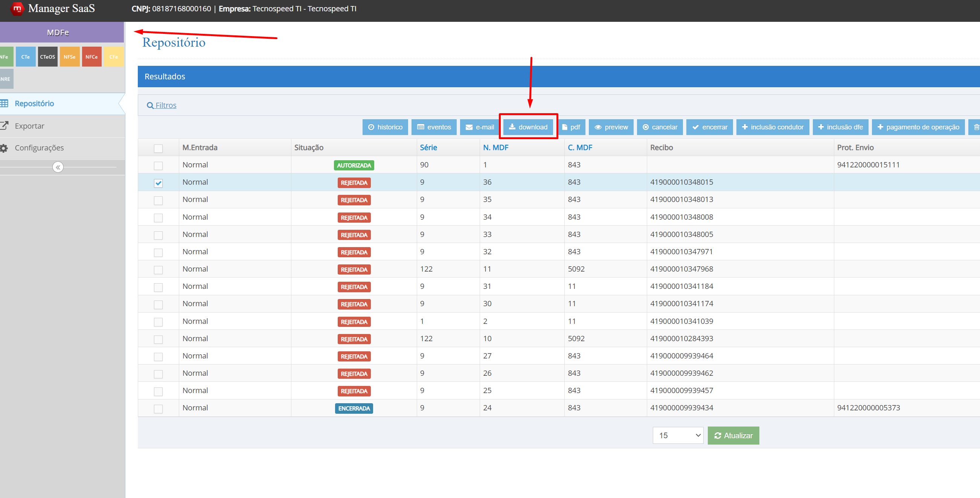Image resolution: width=980 pixels, height=498 pixels.
Task: Click the Manager SaaS logo icon
Action: point(17,9)
